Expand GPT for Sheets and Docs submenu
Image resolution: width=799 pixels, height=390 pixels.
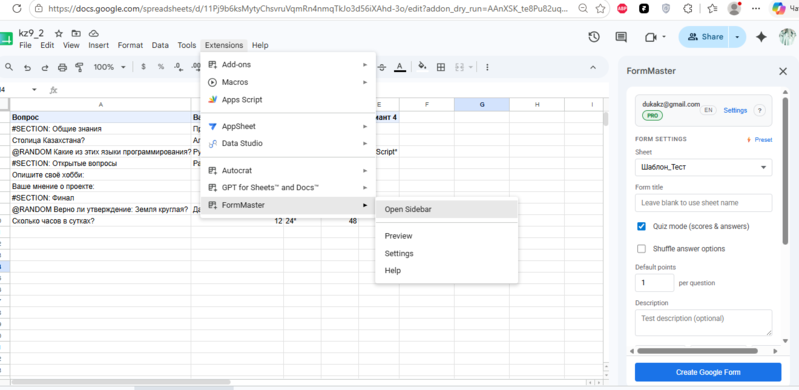point(287,188)
